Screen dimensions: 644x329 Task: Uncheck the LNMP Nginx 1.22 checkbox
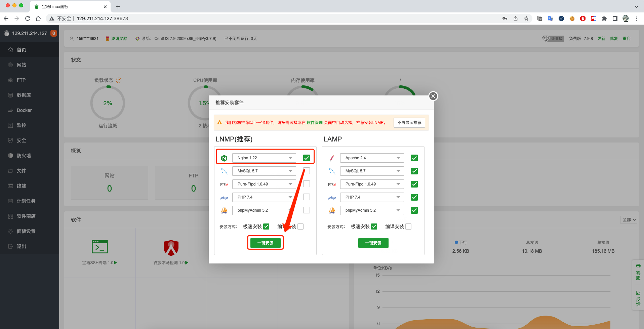click(x=307, y=158)
